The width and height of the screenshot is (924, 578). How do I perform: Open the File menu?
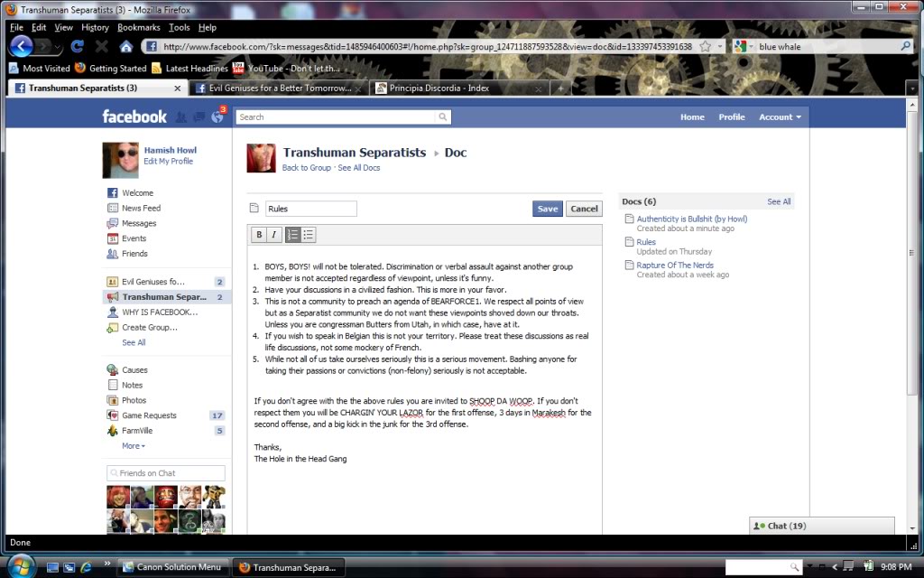(16, 27)
